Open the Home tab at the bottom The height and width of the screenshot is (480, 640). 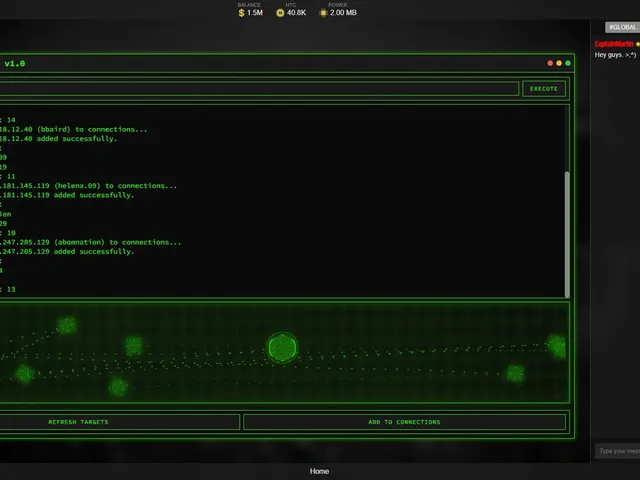319,471
